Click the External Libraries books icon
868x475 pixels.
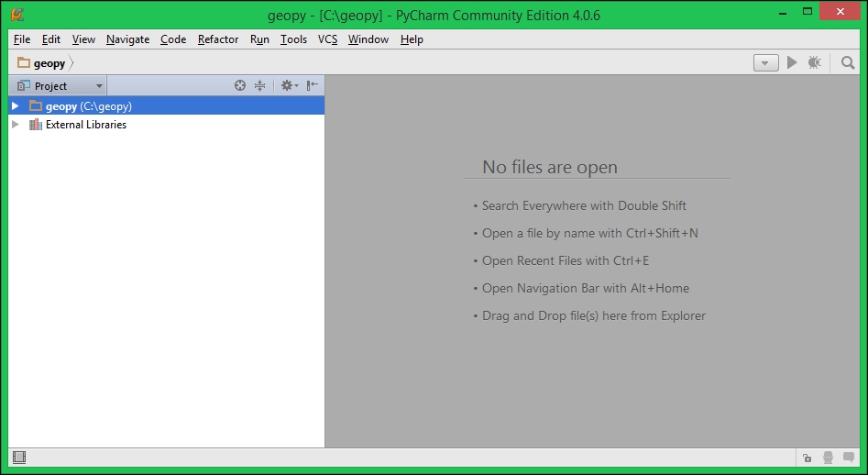(36, 125)
